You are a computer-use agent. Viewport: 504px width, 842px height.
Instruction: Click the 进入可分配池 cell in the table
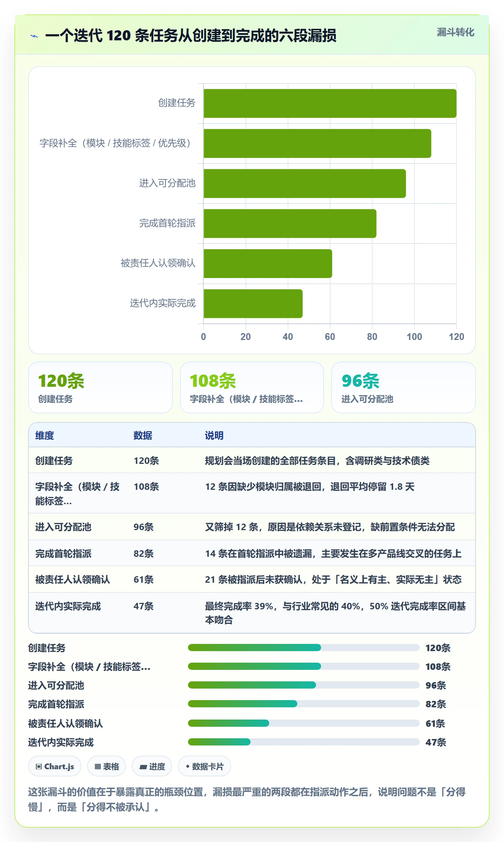click(x=63, y=527)
